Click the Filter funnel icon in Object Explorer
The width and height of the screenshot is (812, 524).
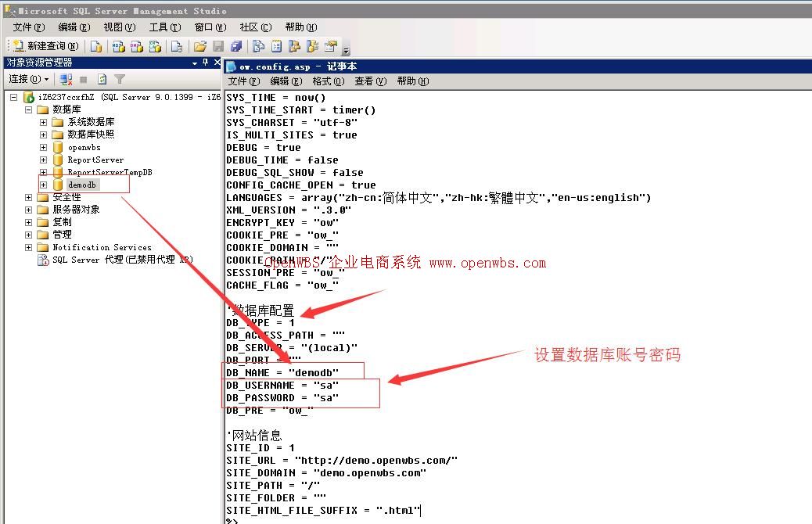120,79
